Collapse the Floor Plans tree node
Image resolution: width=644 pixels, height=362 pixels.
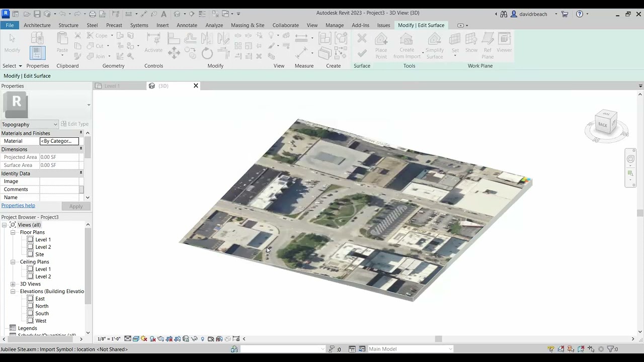click(x=13, y=232)
